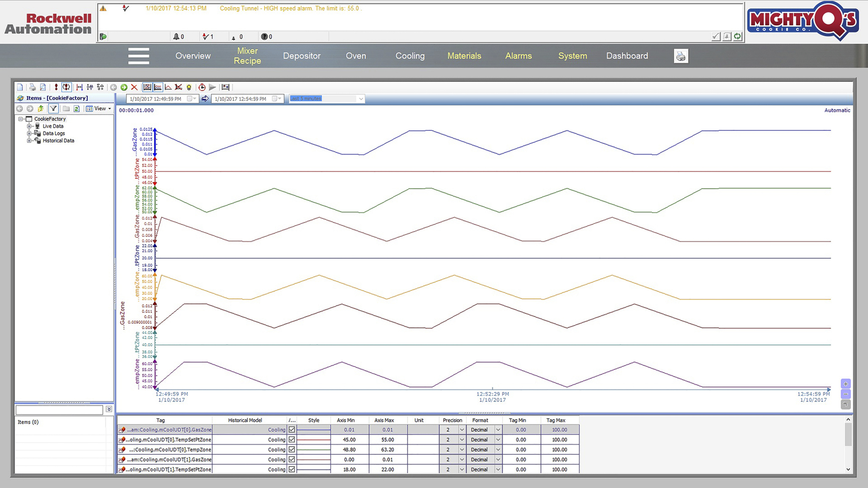Toggle checkbox for mCoolUDT[1].GasZone row
The image size is (868, 488).
(292, 460)
